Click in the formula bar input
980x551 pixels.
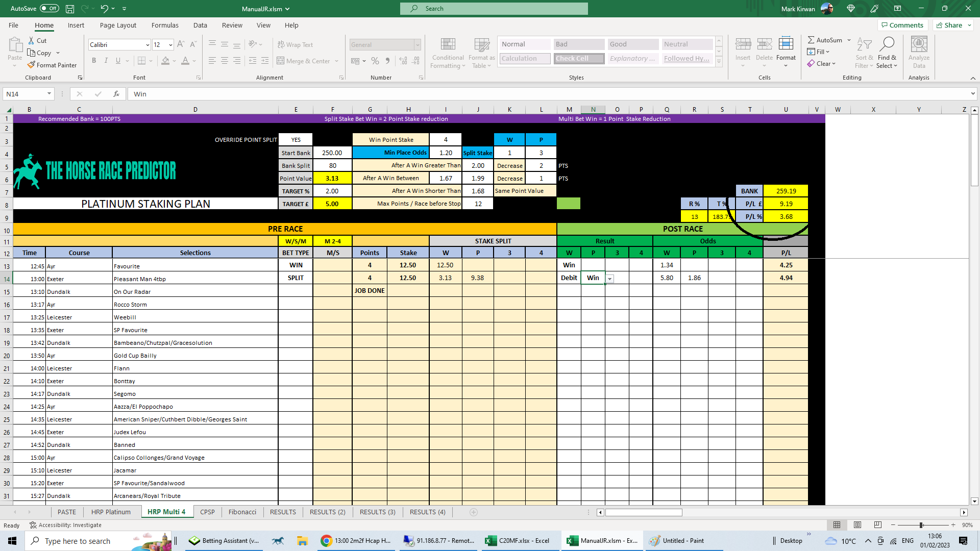click(549, 94)
